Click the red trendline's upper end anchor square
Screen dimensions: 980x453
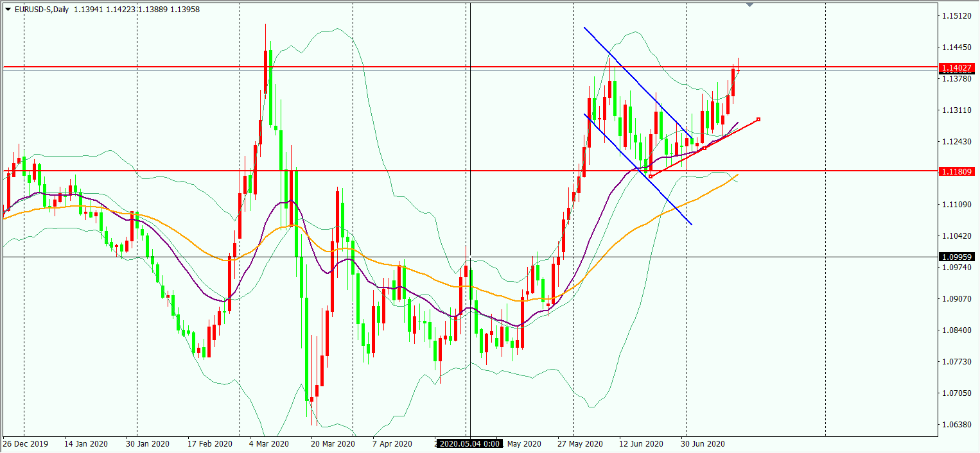tap(758, 119)
